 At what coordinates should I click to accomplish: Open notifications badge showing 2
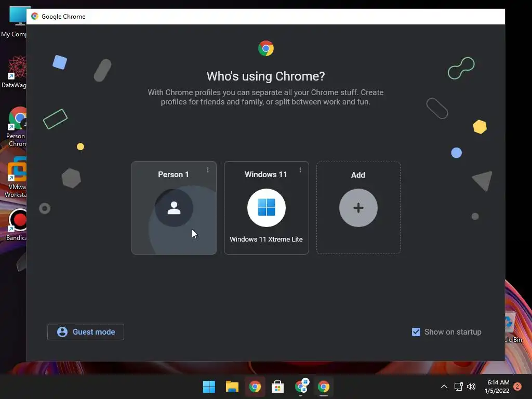click(x=517, y=387)
